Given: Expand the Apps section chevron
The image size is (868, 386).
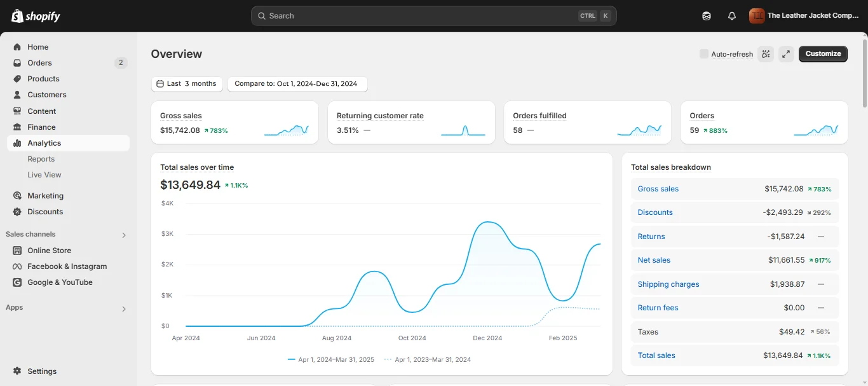Looking at the screenshot, I should [124, 308].
